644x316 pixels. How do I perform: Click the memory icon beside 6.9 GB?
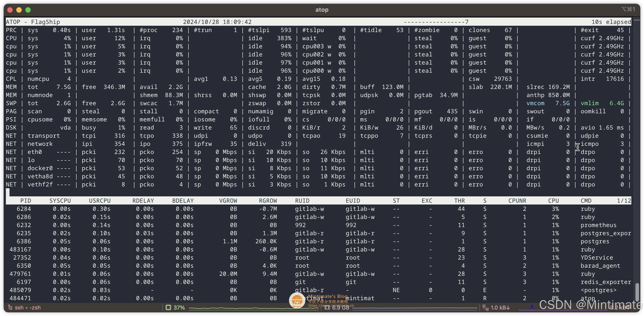[327, 307]
